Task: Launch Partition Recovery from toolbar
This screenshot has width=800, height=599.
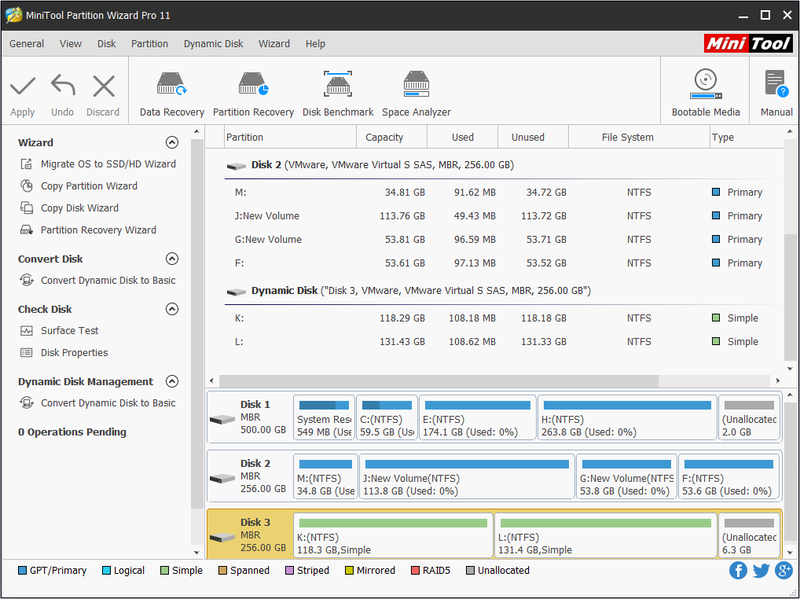Action: 253,94
